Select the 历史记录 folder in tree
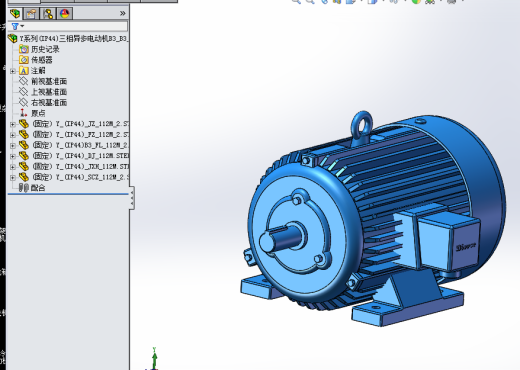The width and height of the screenshot is (520, 370). pyautogui.click(x=39, y=49)
